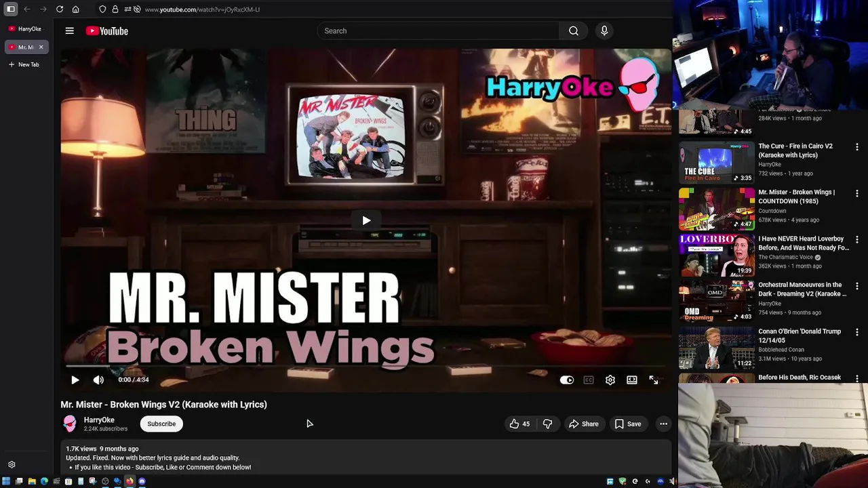Save the video to a playlist
868x488 pixels.
pyautogui.click(x=628, y=424)
